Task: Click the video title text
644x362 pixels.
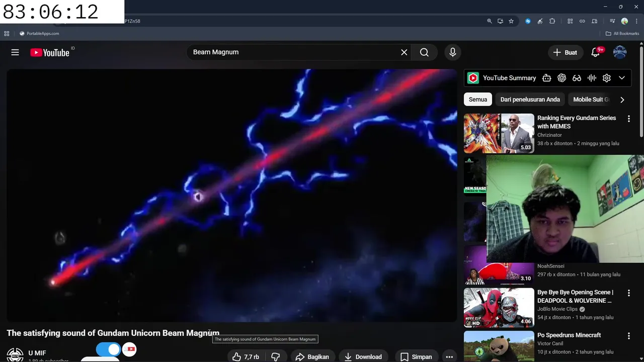Action: click(x=113, y=333)
